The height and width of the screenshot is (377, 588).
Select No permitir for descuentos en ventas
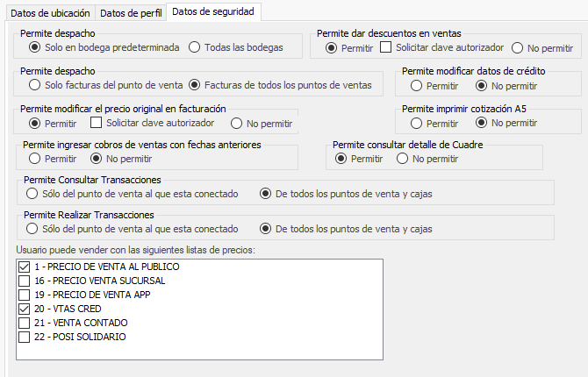tap(518, 47)
